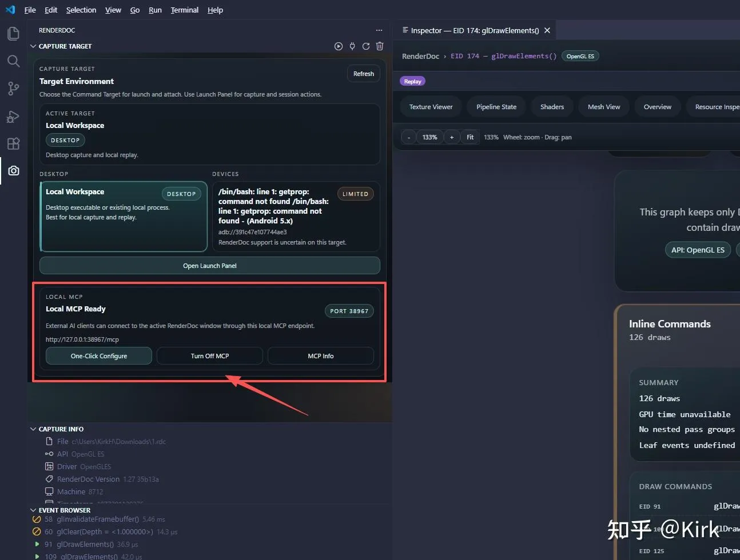Zoom in with the plus button
Viewport: 740px width, 560px height.
(452, 137)
